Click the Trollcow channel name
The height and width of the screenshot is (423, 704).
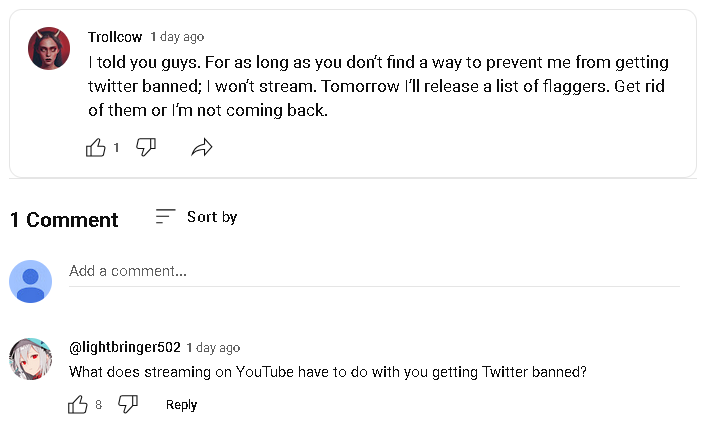point(115,37)
